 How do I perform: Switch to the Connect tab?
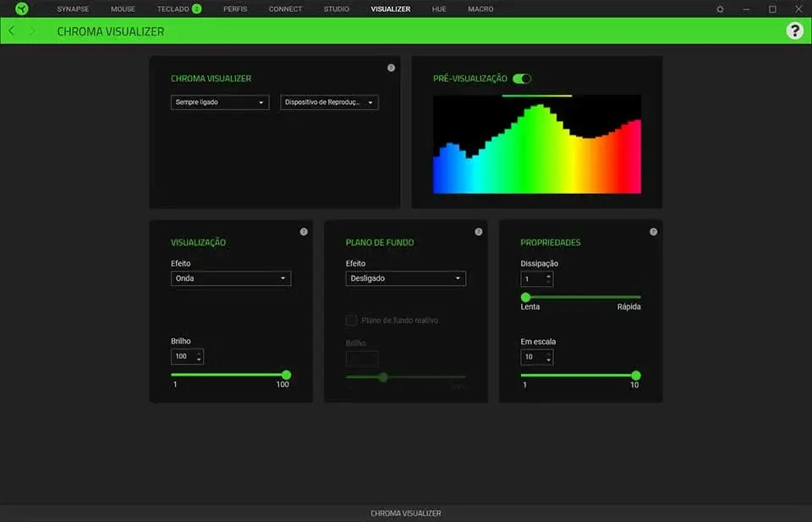pyautogui.click(x=285, y=8)
